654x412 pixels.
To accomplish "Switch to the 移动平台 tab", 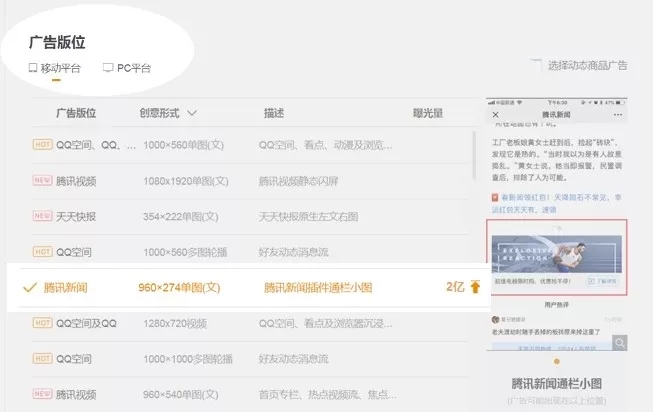I will [x=60, y=68].
